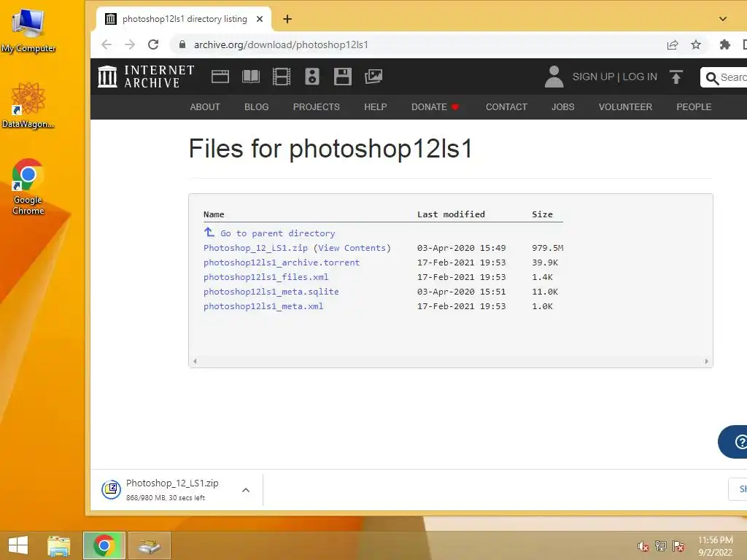The image size is (747, 560).
Task: Open the PROJECTS menu item
Action: pos(317,107)
